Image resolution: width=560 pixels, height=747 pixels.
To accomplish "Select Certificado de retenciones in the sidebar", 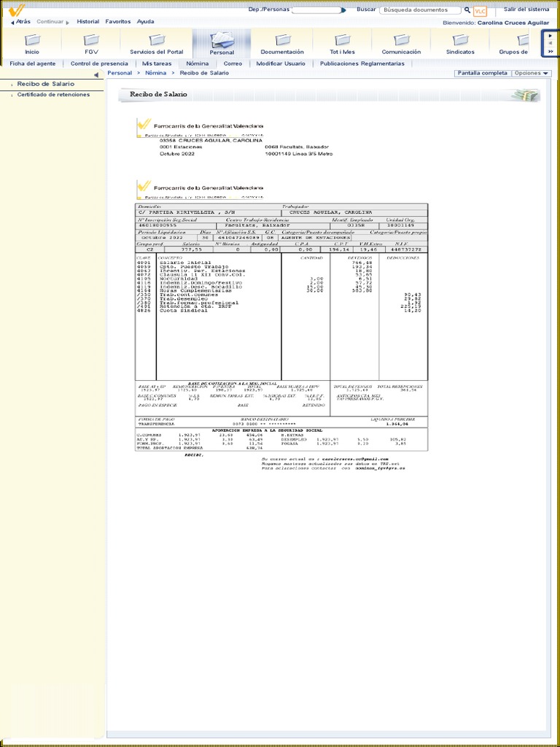I will pos(53,94).
